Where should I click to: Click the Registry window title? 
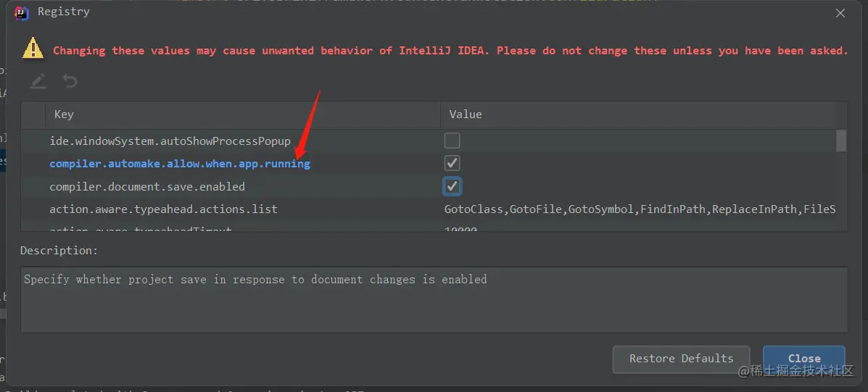tap(64, 12)
